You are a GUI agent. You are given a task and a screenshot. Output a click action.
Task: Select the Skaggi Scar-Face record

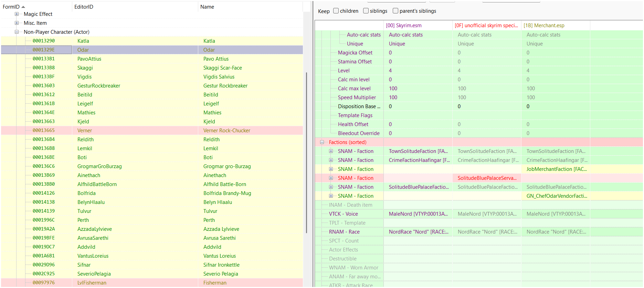coord(152,68)
